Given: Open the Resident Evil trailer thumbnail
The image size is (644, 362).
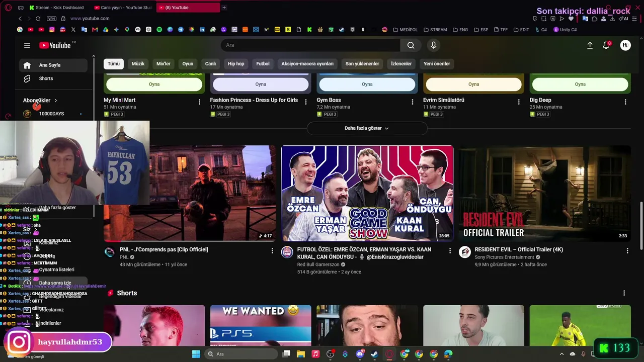Looking at the screenshot, I should tap(545, 194).
